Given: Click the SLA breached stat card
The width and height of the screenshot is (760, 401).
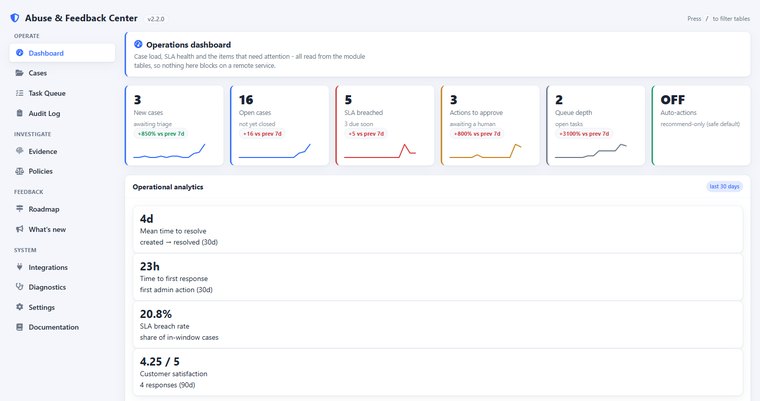Looking at the screenshot, I should coord(385,126).
